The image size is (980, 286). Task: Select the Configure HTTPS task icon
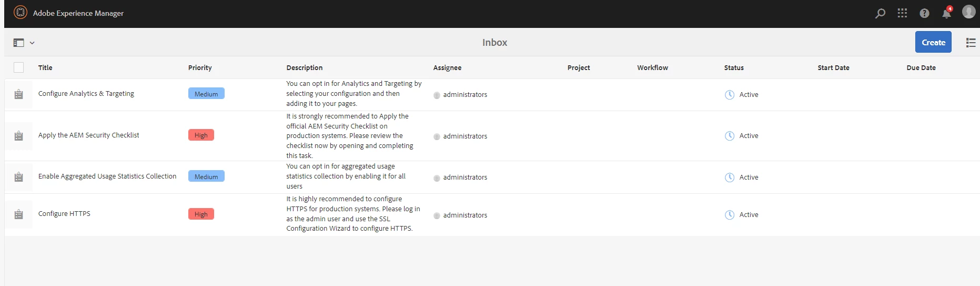tap(18, 214)
